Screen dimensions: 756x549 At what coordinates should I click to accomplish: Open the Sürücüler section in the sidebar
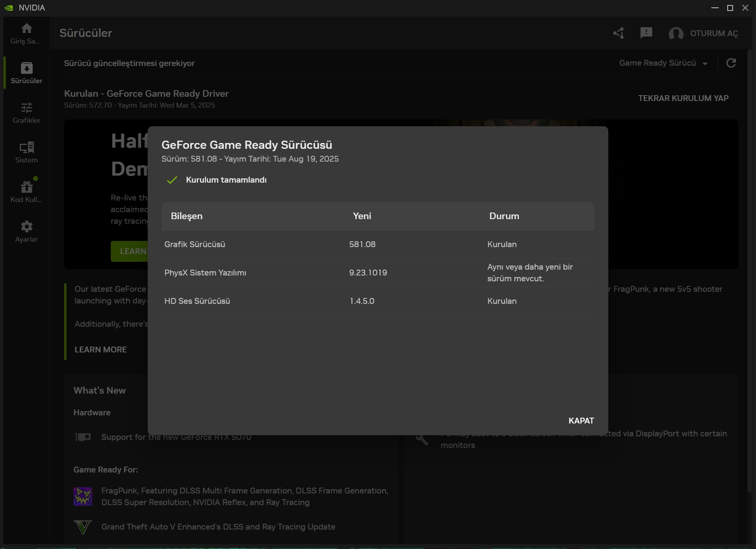(26, 72)
